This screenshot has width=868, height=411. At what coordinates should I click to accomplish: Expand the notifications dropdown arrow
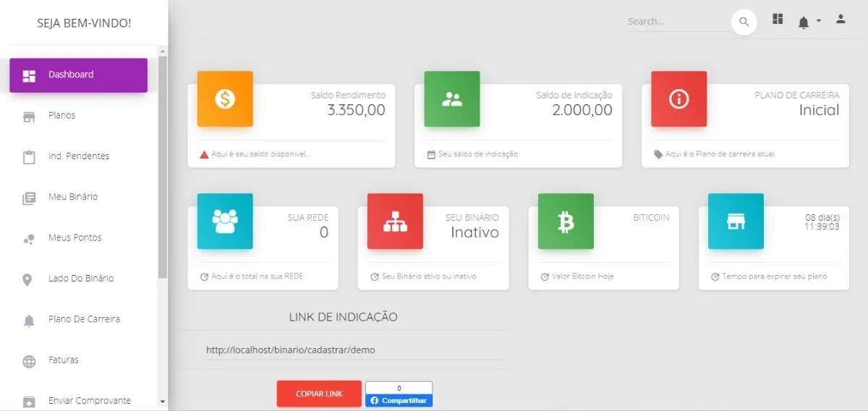coord(819,21)
